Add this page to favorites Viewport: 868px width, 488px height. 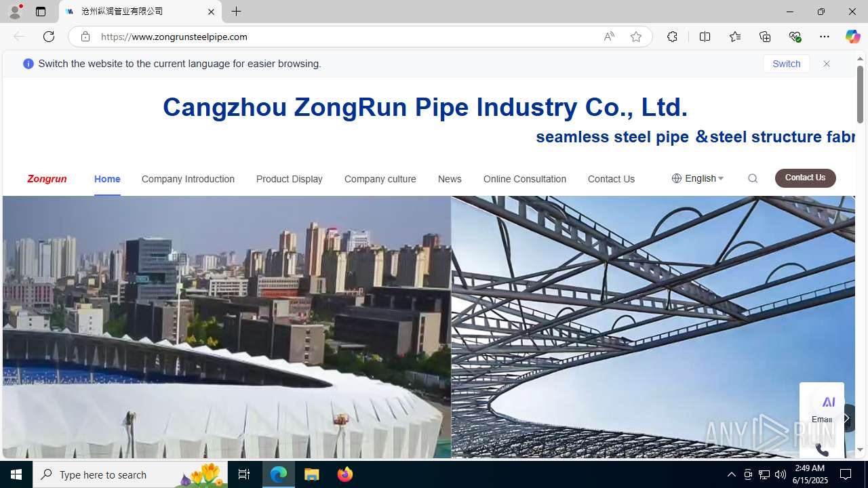pos(636,37)
